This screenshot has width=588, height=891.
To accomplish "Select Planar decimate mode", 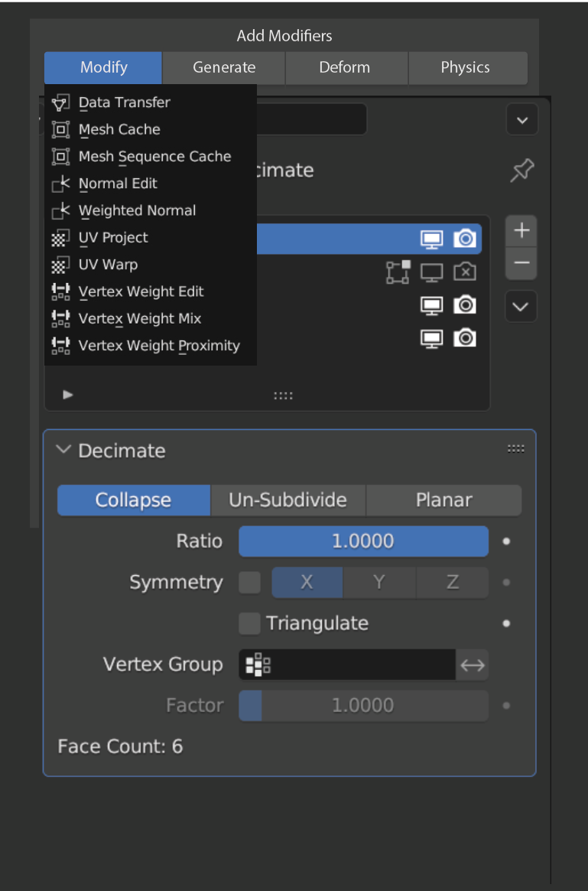I will (x=443, y=500).
